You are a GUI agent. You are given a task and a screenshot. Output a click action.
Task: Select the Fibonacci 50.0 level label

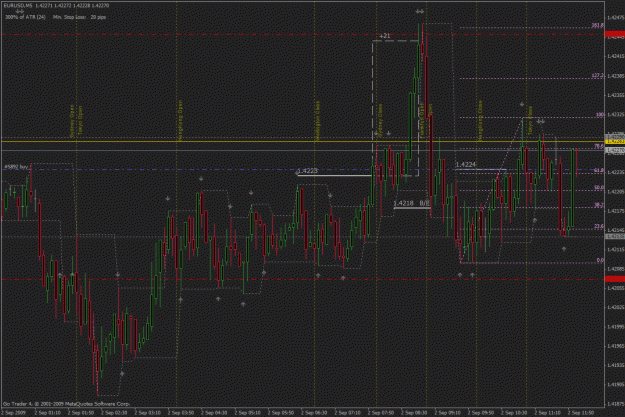[x=599, y=187]
